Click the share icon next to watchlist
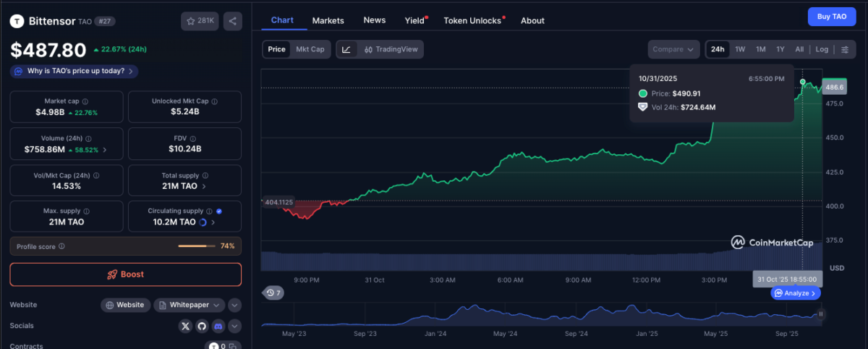This screenshot has height=349, width=868. [233, 21]
